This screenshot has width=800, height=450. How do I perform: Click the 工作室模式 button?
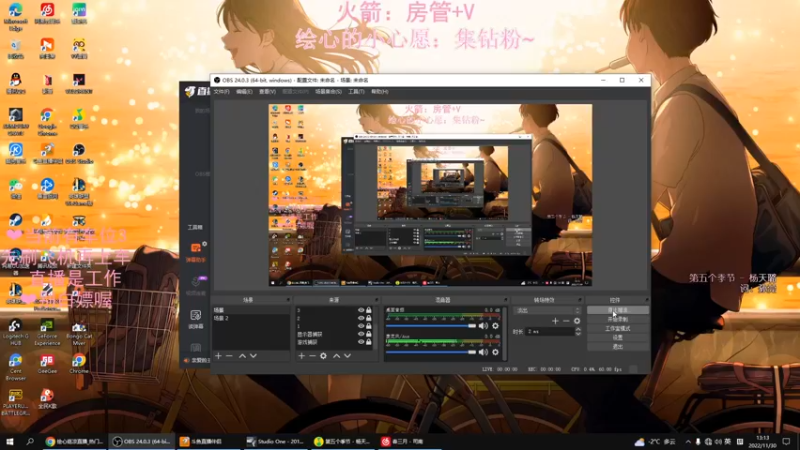(x=618, y=329)
